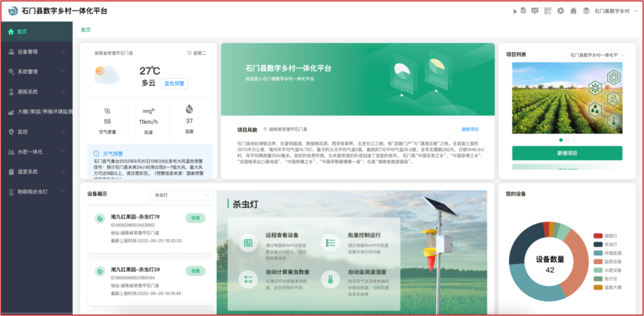Viewport: 644px width, 316px height.
Task: Open the 项目列表 project dropdown
Action: click(596, 55)
